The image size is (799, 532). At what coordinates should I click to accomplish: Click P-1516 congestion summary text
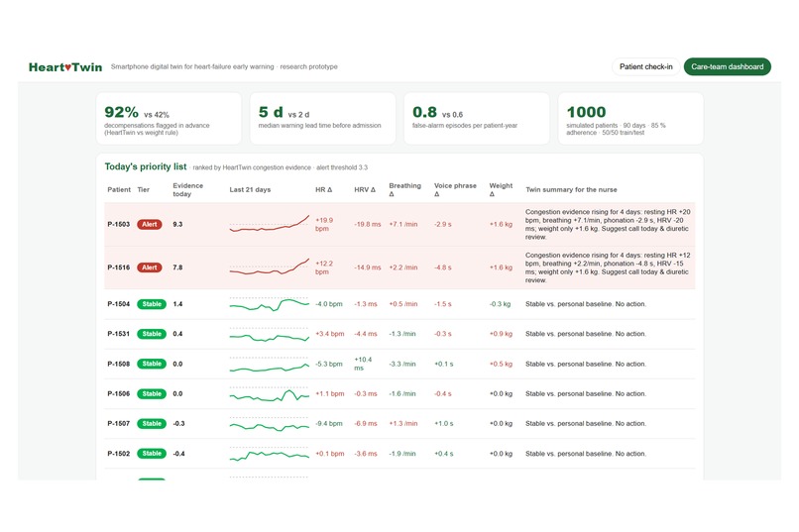[x=608, y=267]
